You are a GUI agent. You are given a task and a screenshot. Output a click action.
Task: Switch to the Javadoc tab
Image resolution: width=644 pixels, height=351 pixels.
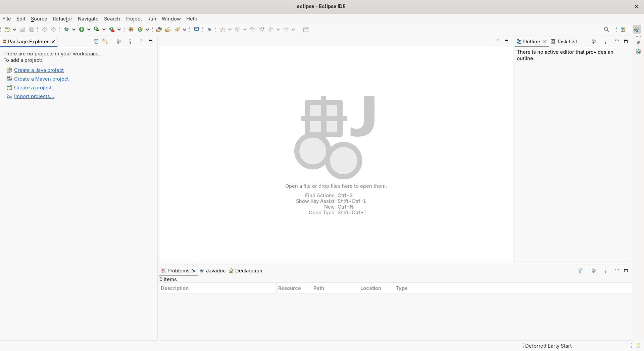[213, 271]
